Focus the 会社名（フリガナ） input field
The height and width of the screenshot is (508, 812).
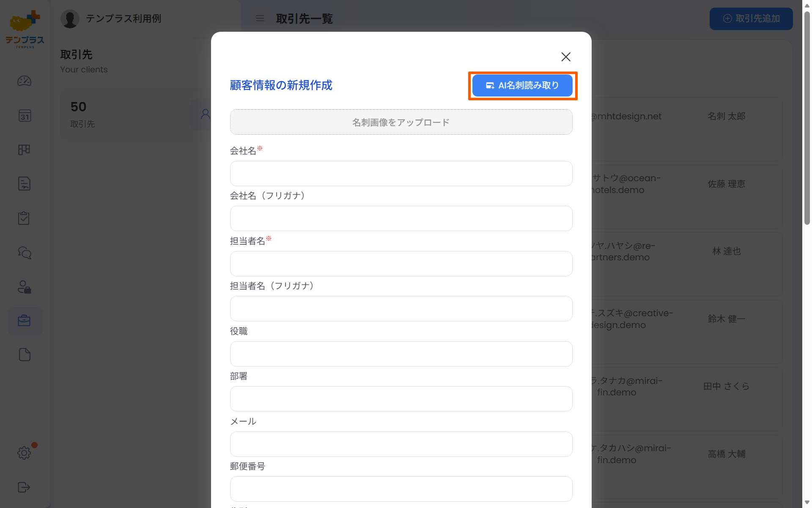pos(401,218)
